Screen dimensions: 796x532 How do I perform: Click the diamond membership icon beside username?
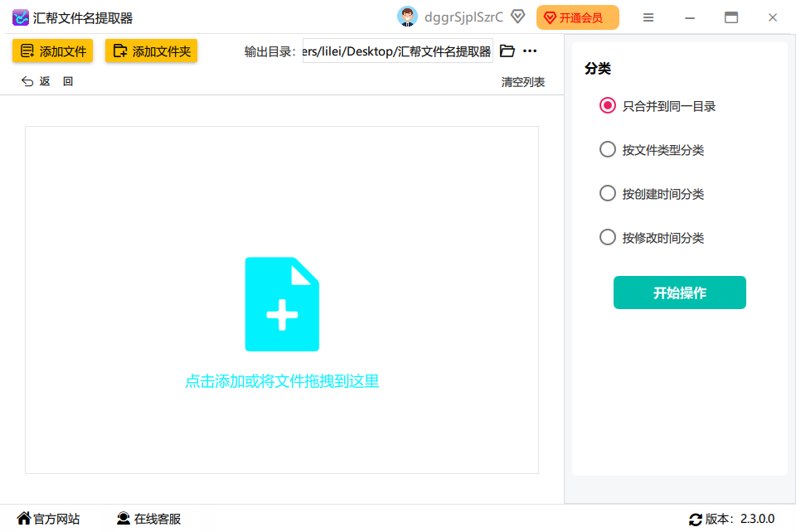(517, 16)
